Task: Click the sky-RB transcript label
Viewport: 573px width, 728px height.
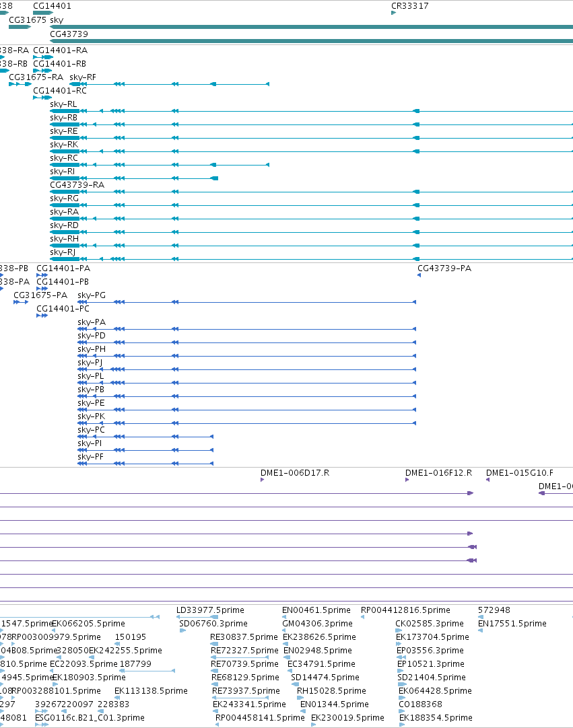Action: pos(64,118)
